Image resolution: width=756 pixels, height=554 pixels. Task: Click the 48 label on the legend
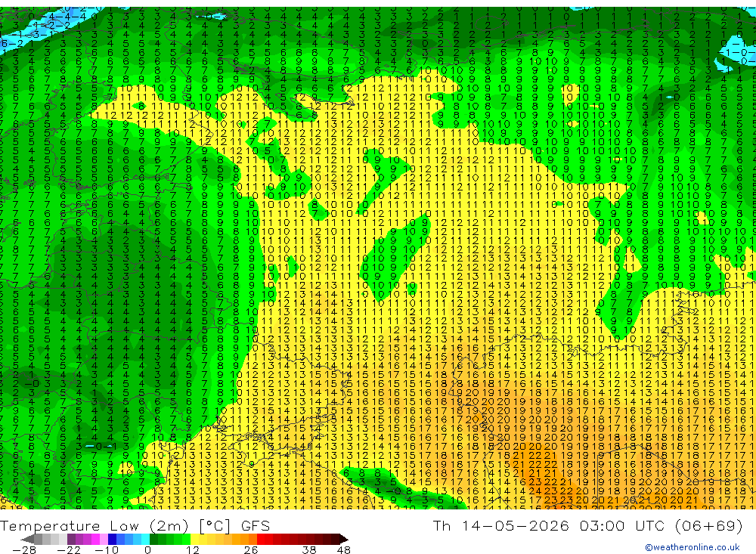344,550
